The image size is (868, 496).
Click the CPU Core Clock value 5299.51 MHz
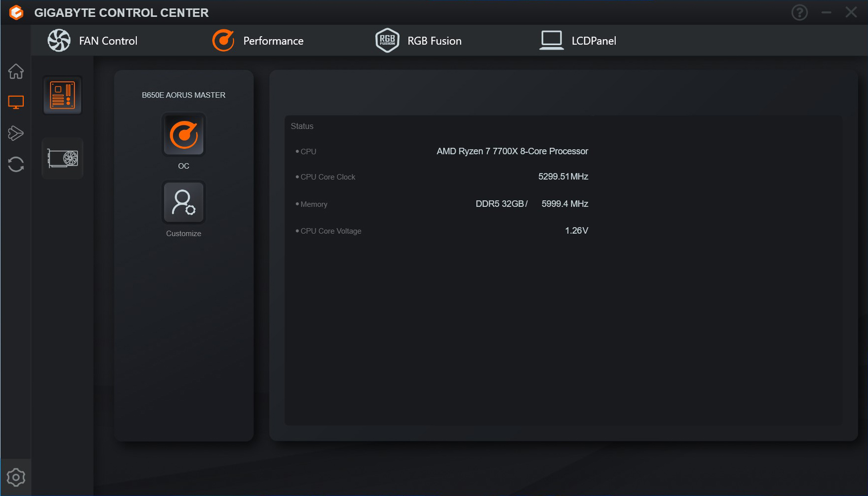[x=563, y=177]
